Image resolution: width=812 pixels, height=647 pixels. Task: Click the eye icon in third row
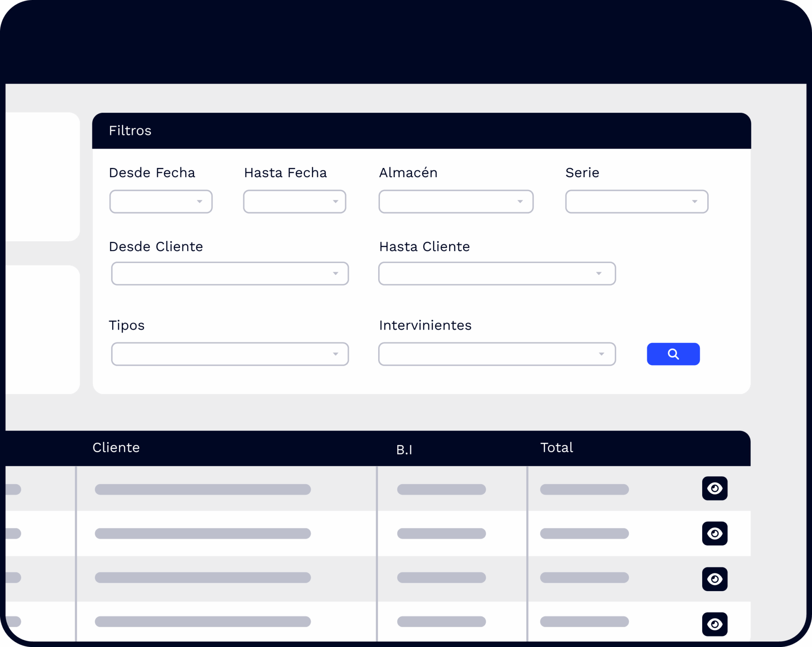click(714, 579)
